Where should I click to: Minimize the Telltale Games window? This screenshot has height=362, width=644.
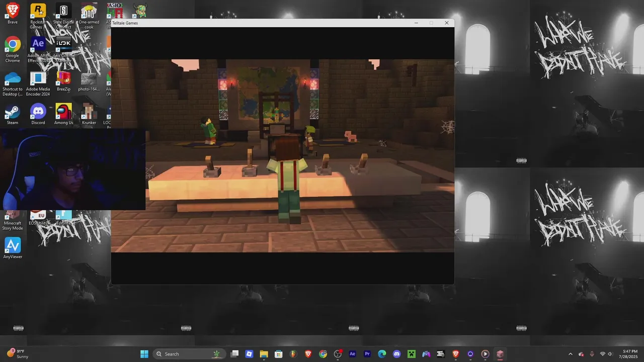(x=416, y=23)
